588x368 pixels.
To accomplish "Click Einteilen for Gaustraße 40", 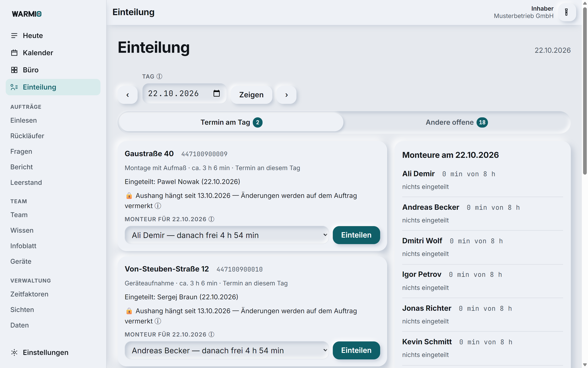I will pos(356,235).
